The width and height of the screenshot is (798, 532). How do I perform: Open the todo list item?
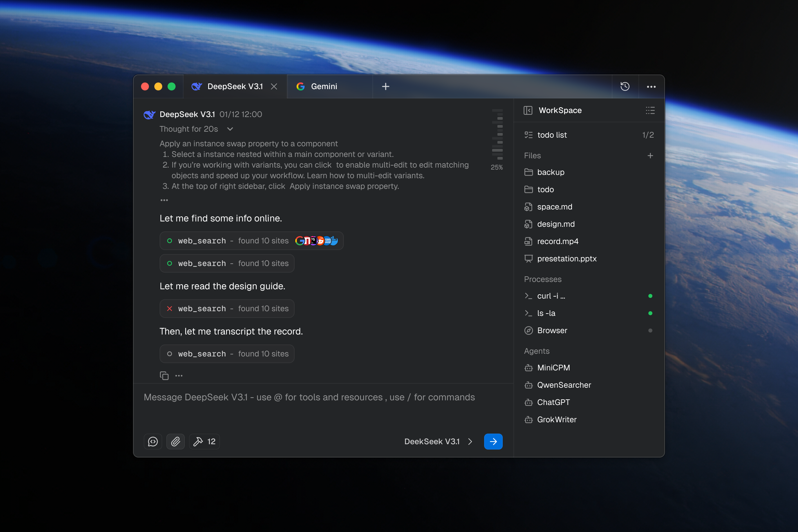[x=552, y=135]
